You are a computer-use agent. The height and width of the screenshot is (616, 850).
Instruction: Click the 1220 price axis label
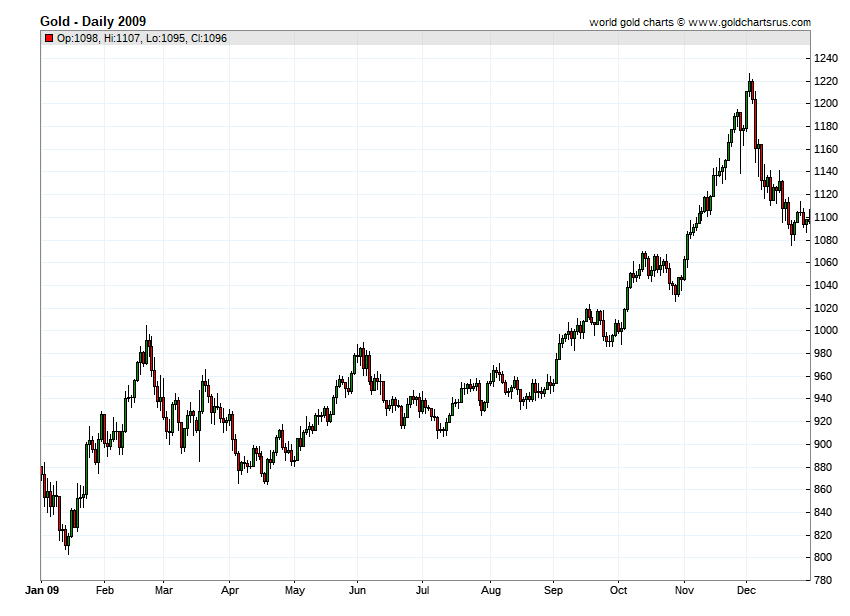click(826, 81)
